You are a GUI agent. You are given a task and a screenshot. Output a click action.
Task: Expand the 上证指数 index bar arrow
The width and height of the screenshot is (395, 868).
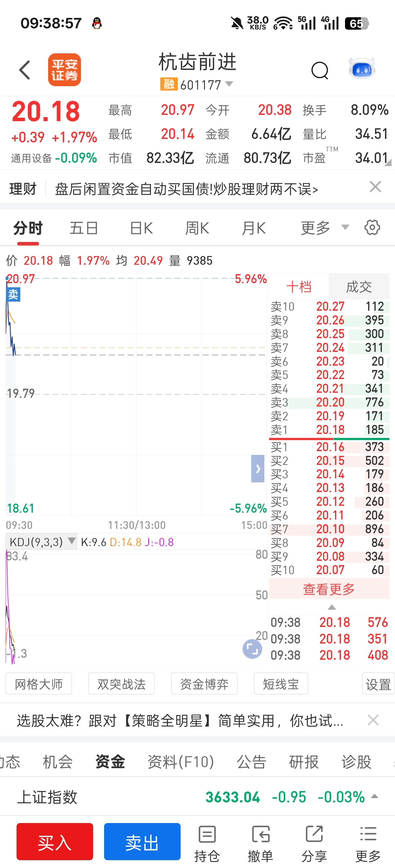(x=374, y=796)
